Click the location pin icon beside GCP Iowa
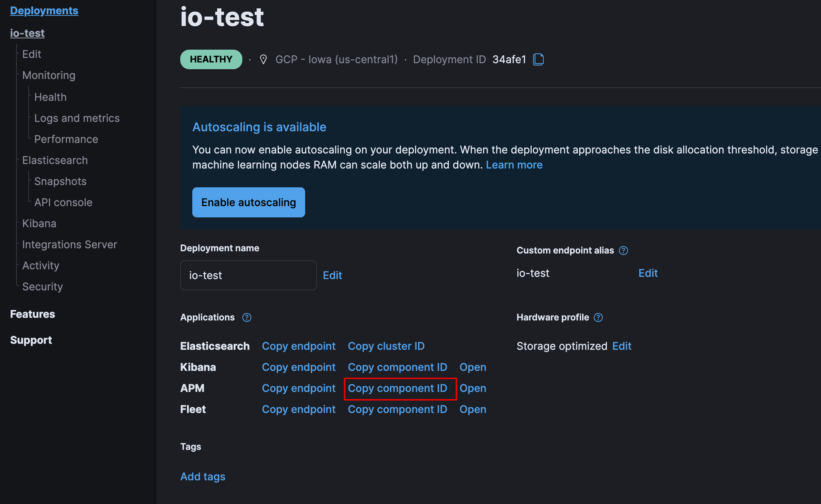The height and width of the screenshot is (504, 821). (x=263, y=59)
